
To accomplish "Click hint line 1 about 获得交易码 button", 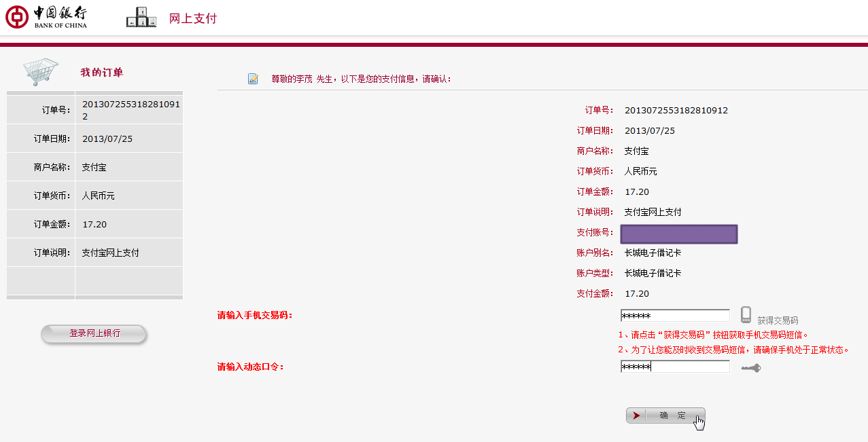I will (x=713, y=335).
